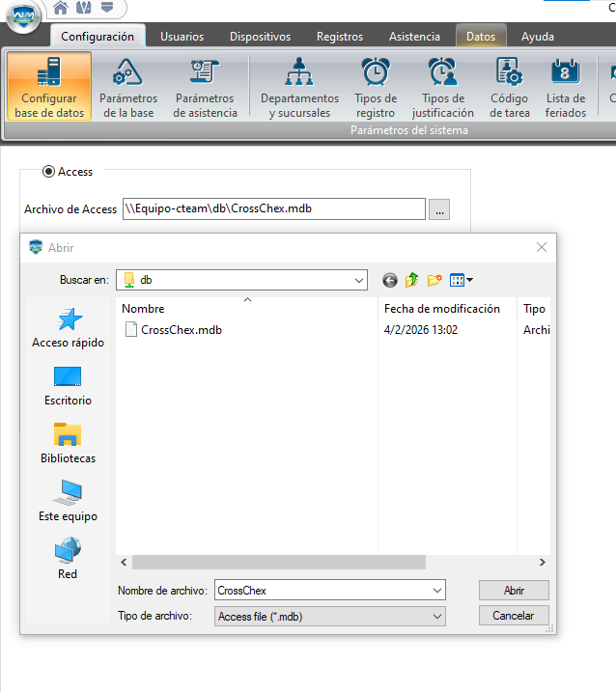Close the Abrir dialog
Viewport: 616px width, 692px height.
[x=542, y=247]
